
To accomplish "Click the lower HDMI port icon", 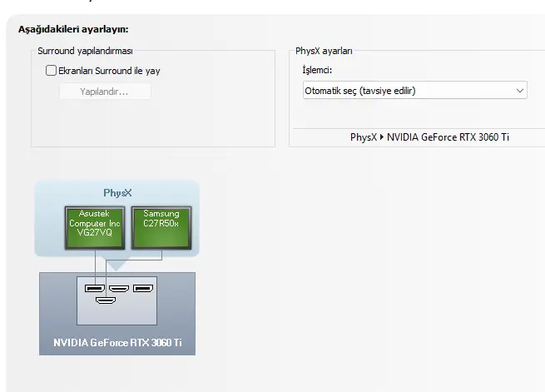I will (106, 300).
